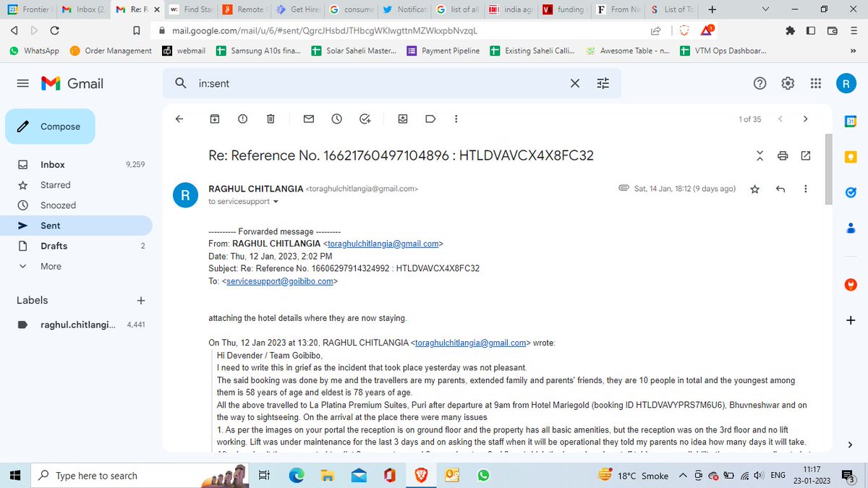Open Google Calendar in side panel
Image resolution: width=868 pixels, height=488 pixels.
pyautogui.click(x=851, y=122)
